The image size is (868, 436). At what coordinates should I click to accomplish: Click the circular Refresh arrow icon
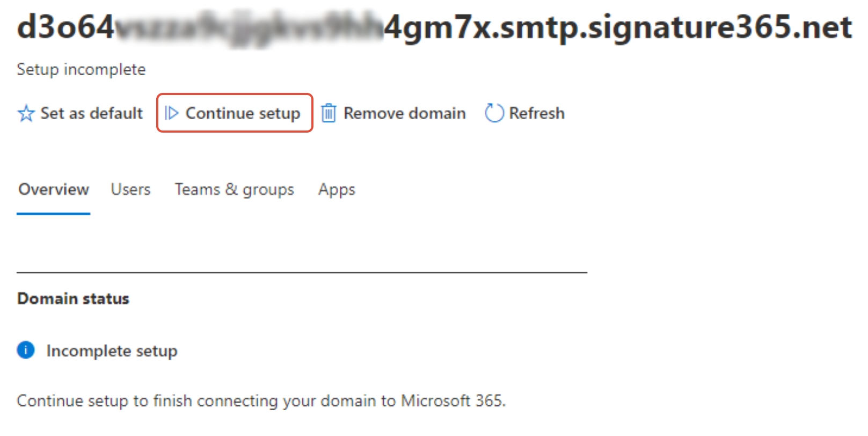click(494, 113)
